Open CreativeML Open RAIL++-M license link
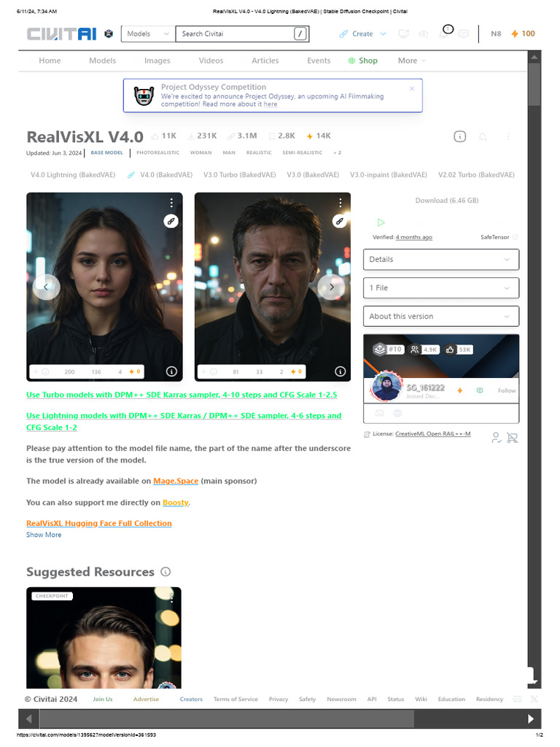 (433, 434)
